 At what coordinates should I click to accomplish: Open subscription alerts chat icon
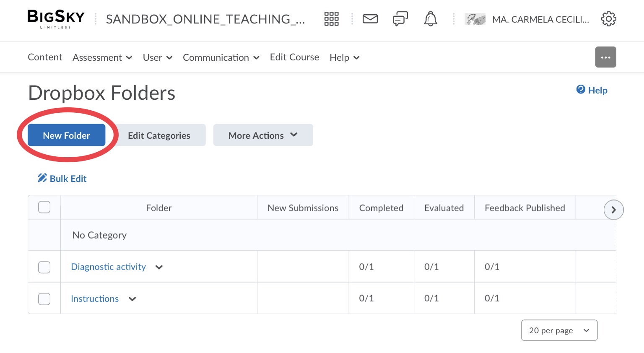(x=400, y=19)
